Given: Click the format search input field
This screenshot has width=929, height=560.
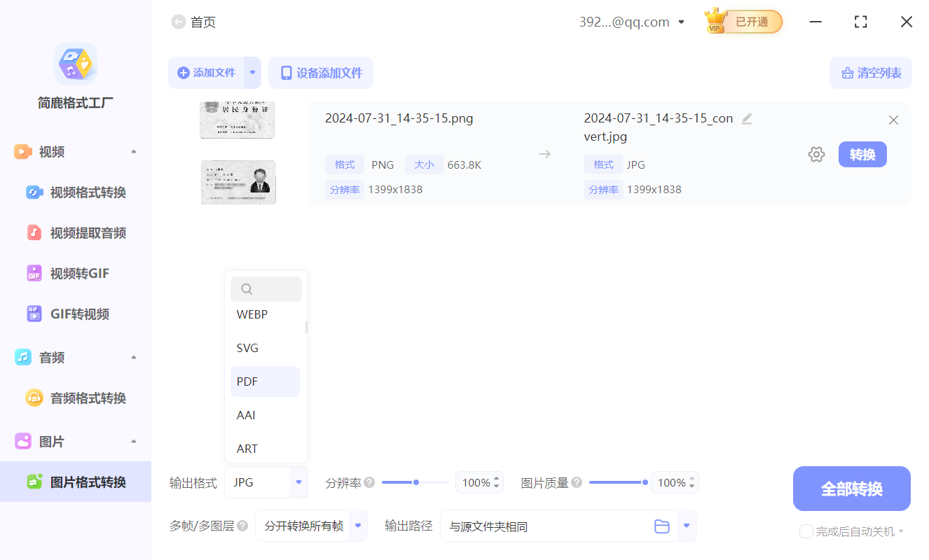Looking at the screenshot, I should coord(266,288).
